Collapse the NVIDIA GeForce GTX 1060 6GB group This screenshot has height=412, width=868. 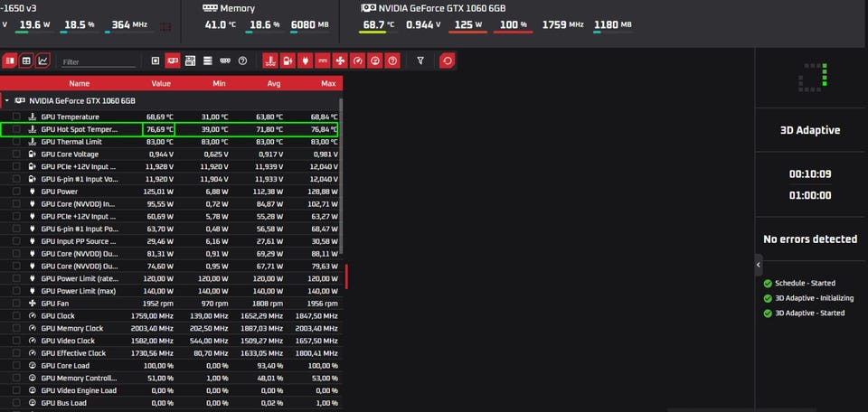click(6, 101)
